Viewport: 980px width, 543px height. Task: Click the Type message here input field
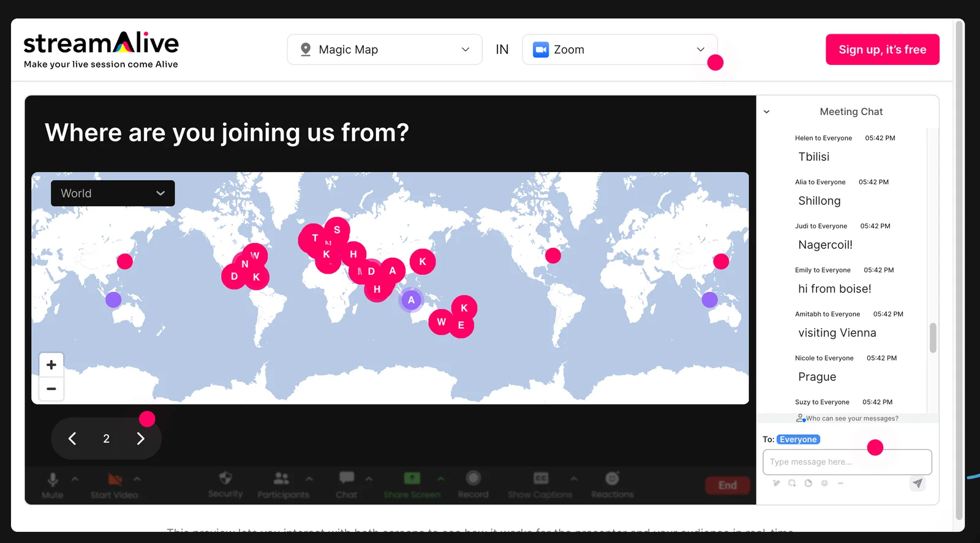click(x=846, y=462)
